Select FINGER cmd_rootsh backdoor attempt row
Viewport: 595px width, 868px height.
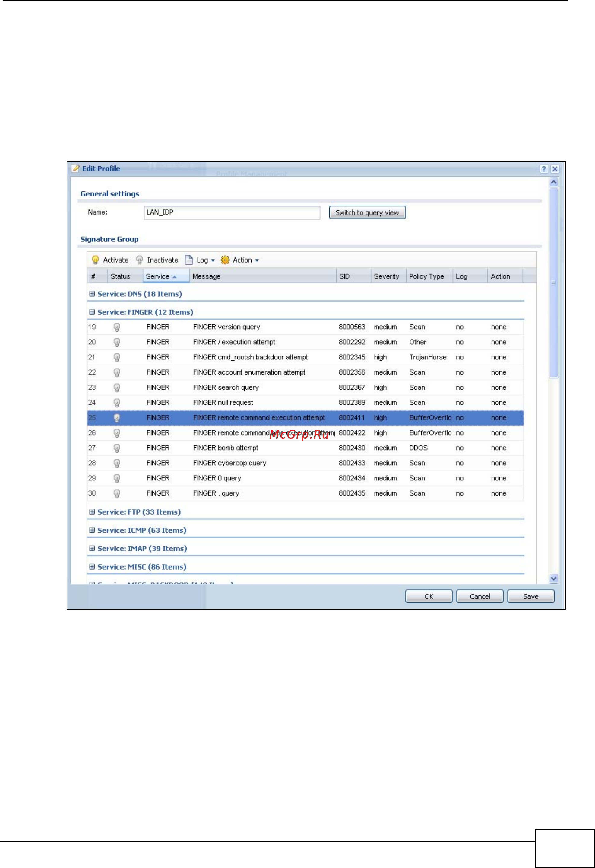pyautogui.click(x=305, y=357)
